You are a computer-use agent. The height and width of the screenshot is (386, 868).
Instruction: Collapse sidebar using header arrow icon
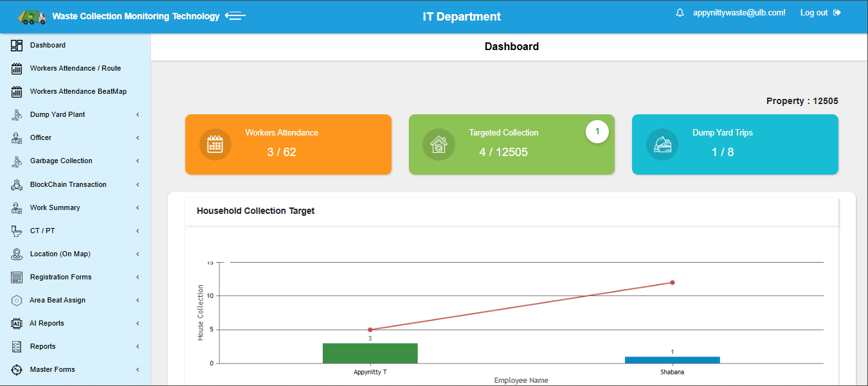pos(235,16)
